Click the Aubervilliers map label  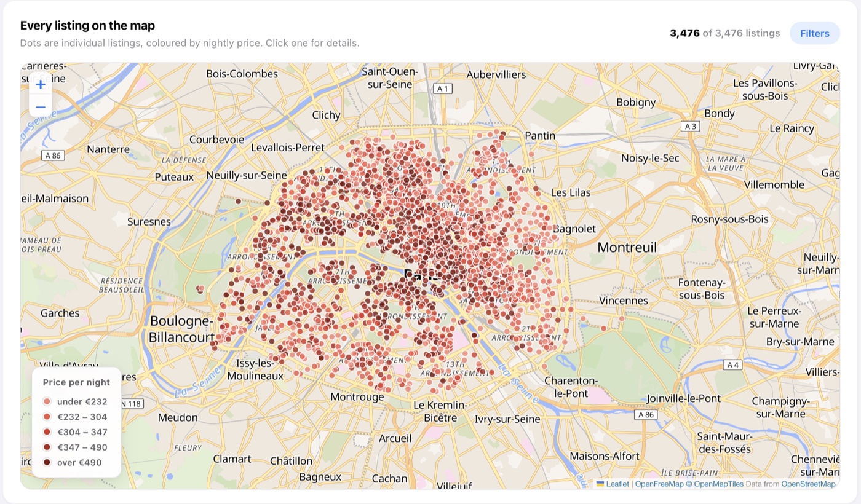(496, 74)
